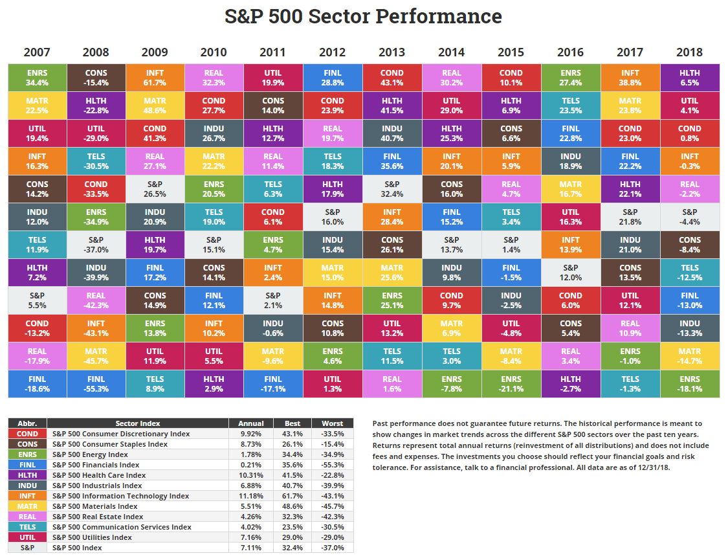Select the 2017 MATR 23.8% tile

[630, 106]
